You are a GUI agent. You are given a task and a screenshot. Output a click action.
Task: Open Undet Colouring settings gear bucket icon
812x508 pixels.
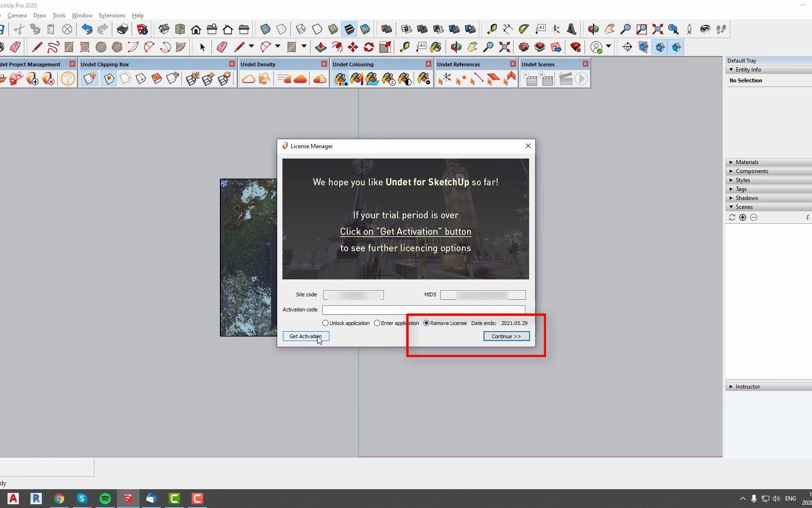click(x=423, y=79)
